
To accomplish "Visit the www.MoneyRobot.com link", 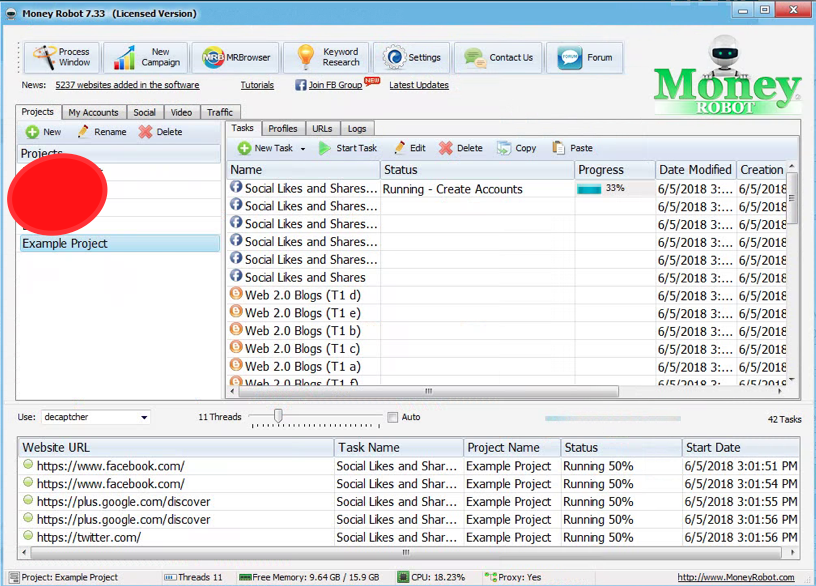I will pos(736,577).
